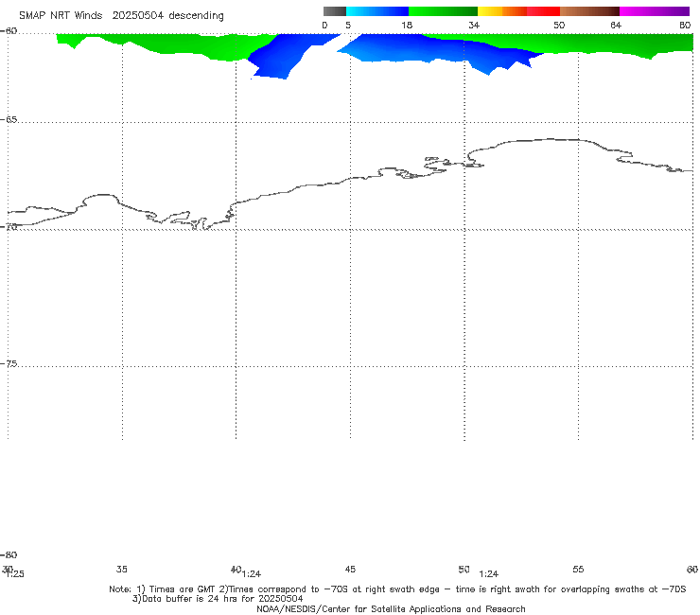Click the latitude label "-65"
The image size is (700, 615).
[x=9, y=120]
